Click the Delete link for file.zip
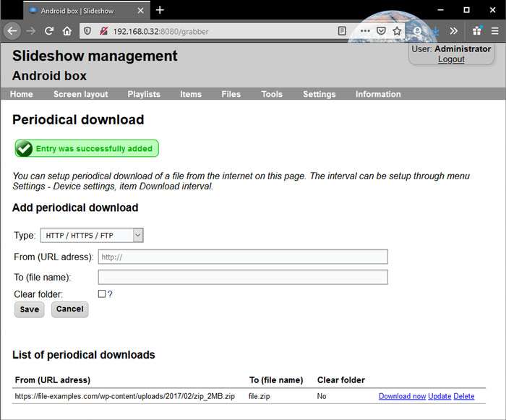The width and height of the screenshot is (506, 420). 464,396
